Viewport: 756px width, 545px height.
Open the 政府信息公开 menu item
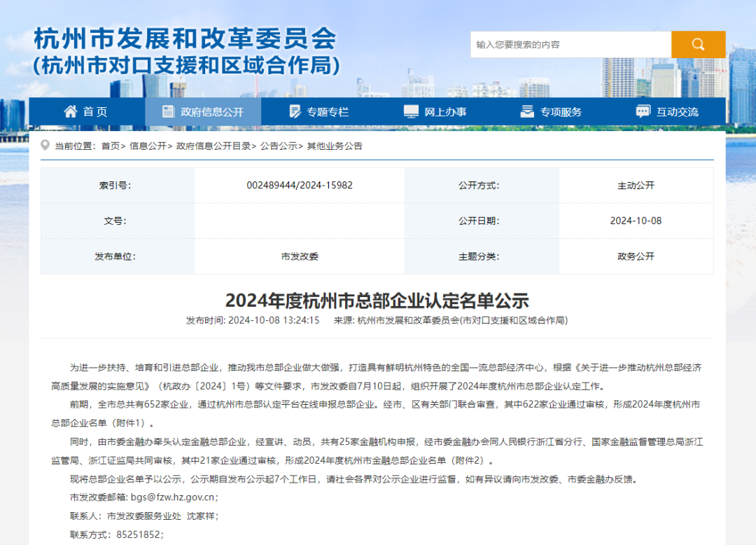pos(203,112)
